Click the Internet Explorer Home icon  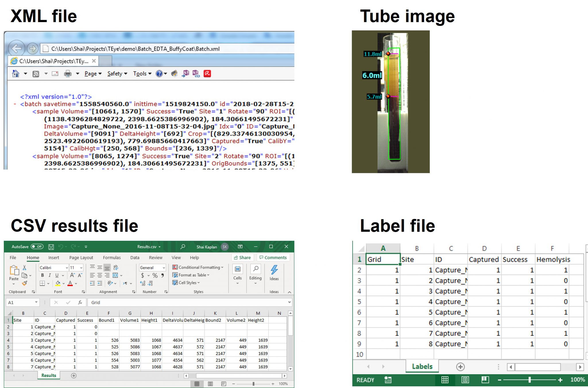16,74
